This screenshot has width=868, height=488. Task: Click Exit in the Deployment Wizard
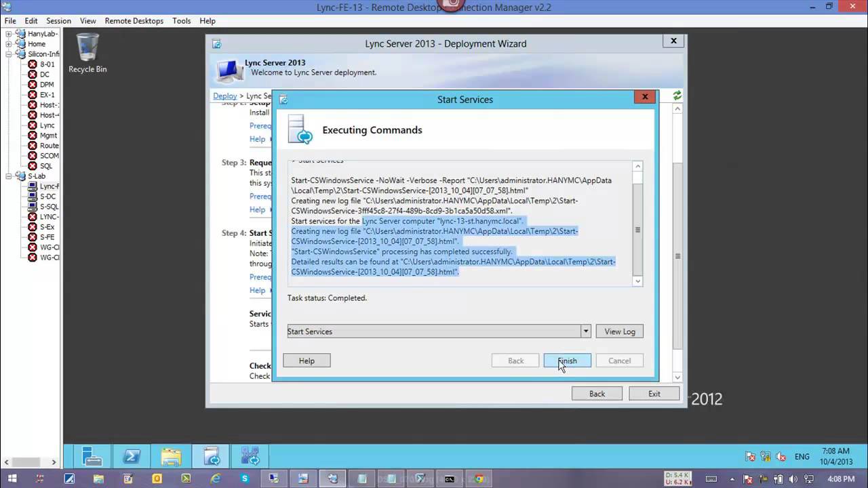pos(654,394)
